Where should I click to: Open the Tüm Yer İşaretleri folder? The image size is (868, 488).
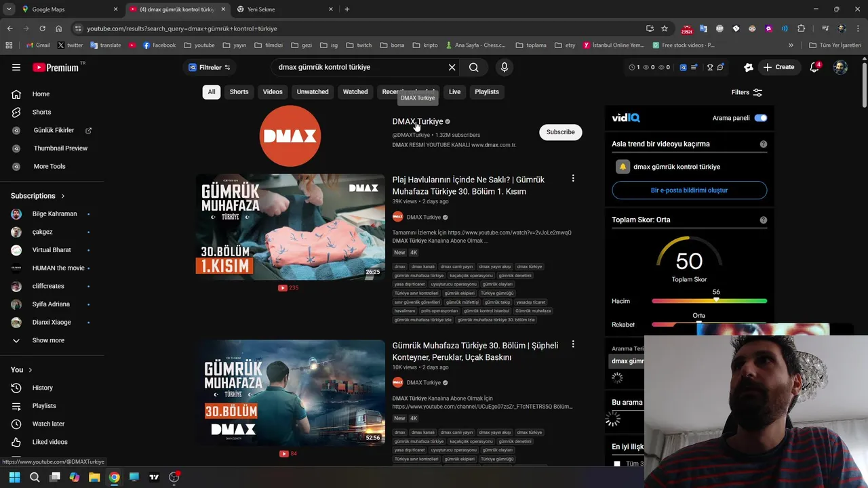[835, 45]
